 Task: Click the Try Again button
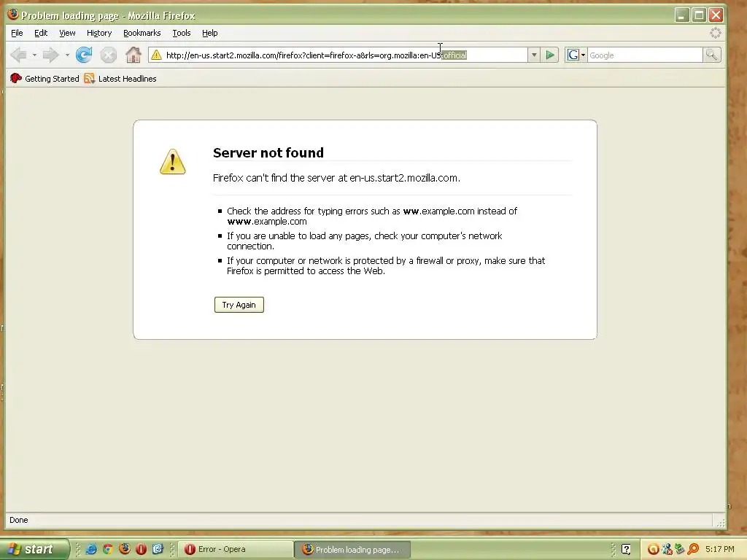[239, 305]
